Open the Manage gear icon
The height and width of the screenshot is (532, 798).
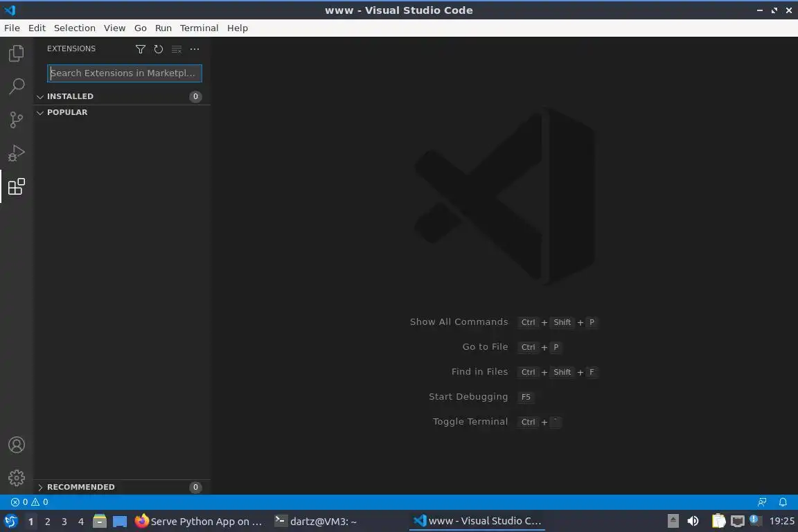point(17,478)
